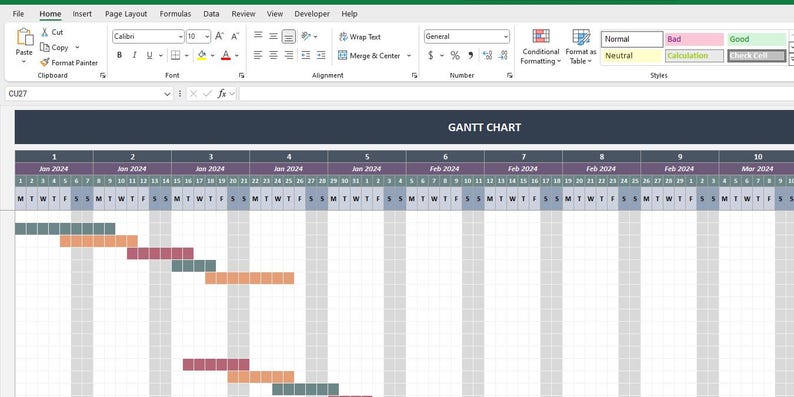Decrease font size with the smaller A icon
The width and height of the screenshot is (794, 397).
click(235, 36)
